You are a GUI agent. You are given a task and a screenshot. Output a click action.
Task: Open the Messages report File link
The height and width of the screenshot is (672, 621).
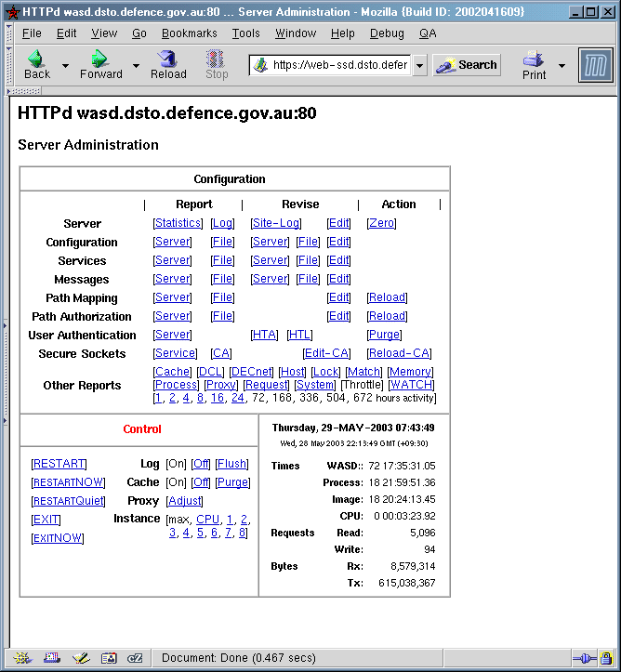click(222, 279)
